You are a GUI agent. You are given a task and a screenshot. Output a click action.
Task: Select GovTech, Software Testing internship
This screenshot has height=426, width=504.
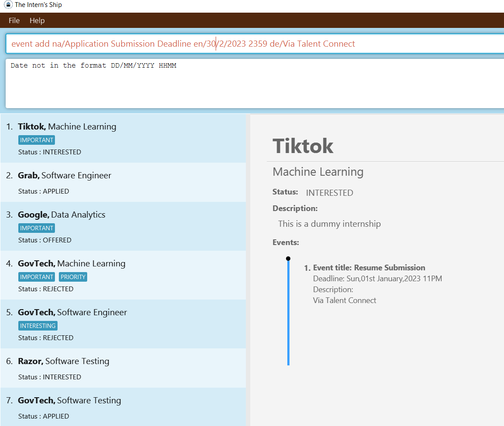pyautogui.click(x=123, y=407)
